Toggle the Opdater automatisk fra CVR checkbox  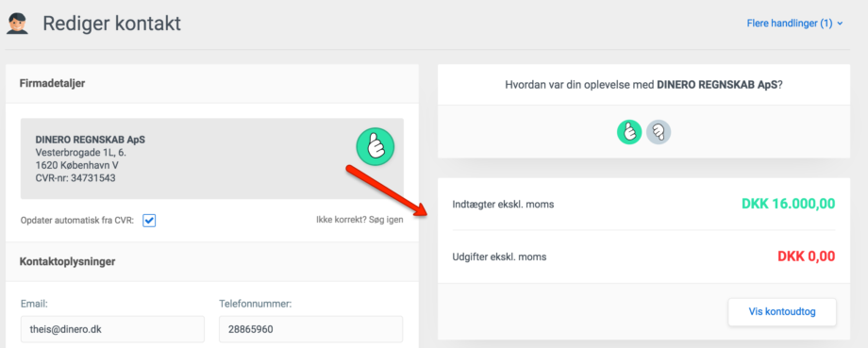[149, 220]
